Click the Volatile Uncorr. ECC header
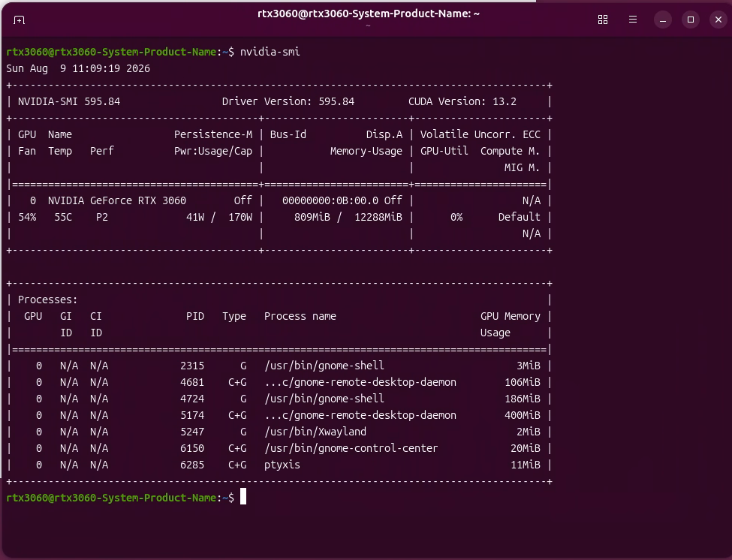The height and width of the screenshot is (560, 732). click(x=480, y=135)
